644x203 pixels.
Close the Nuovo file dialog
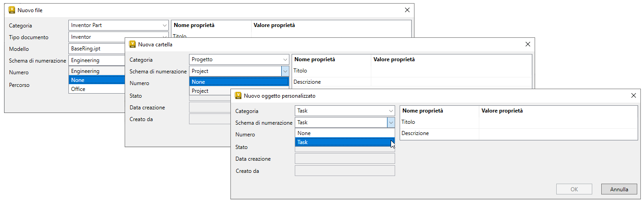(x=407, y=10)
